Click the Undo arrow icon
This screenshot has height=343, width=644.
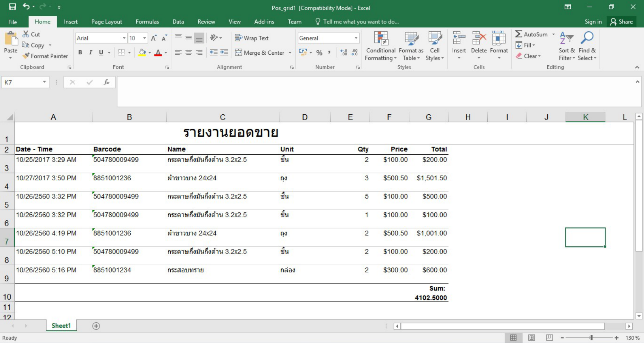point(26,6)
